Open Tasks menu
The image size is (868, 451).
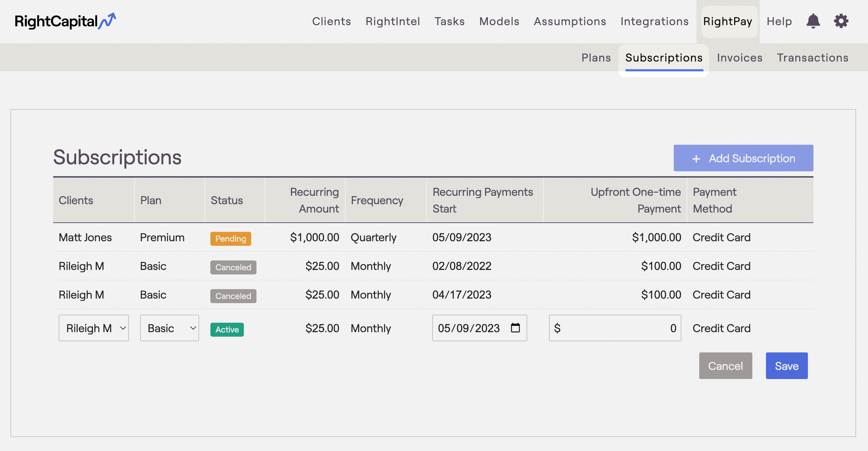tap(449, 21)
